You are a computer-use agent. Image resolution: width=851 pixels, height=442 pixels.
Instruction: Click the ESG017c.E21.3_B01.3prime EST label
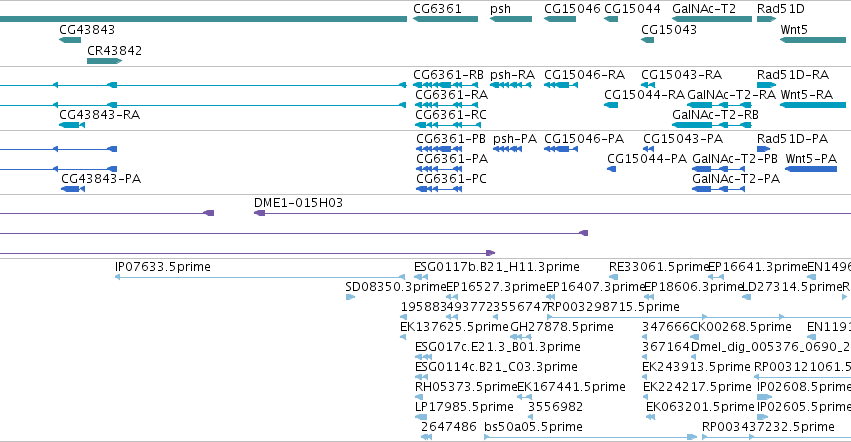coord(498,347)
